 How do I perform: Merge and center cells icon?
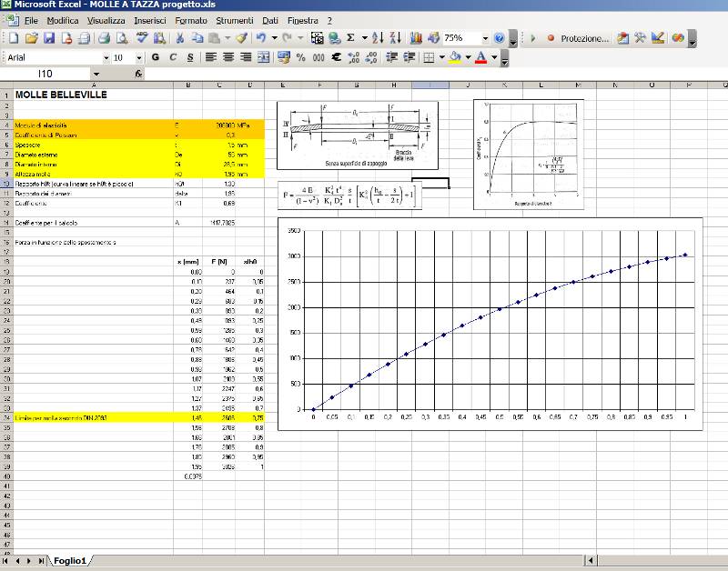[263, 57]
